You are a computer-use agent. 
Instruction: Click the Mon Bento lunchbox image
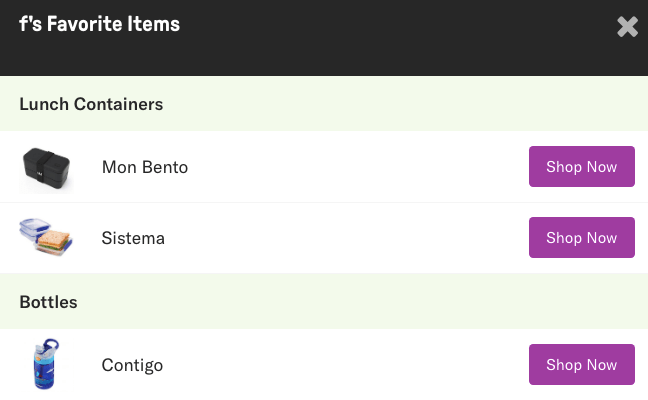(x=46, y=167)
